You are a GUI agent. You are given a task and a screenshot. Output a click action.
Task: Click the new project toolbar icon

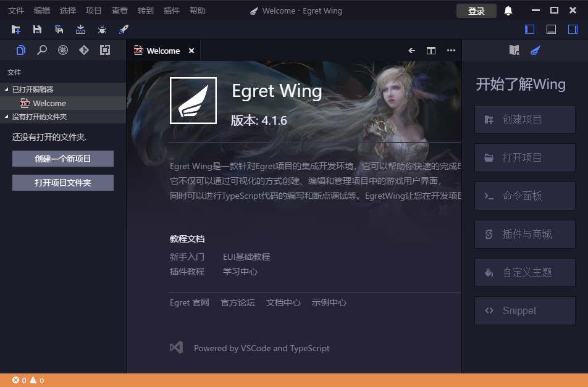point(16,29)
